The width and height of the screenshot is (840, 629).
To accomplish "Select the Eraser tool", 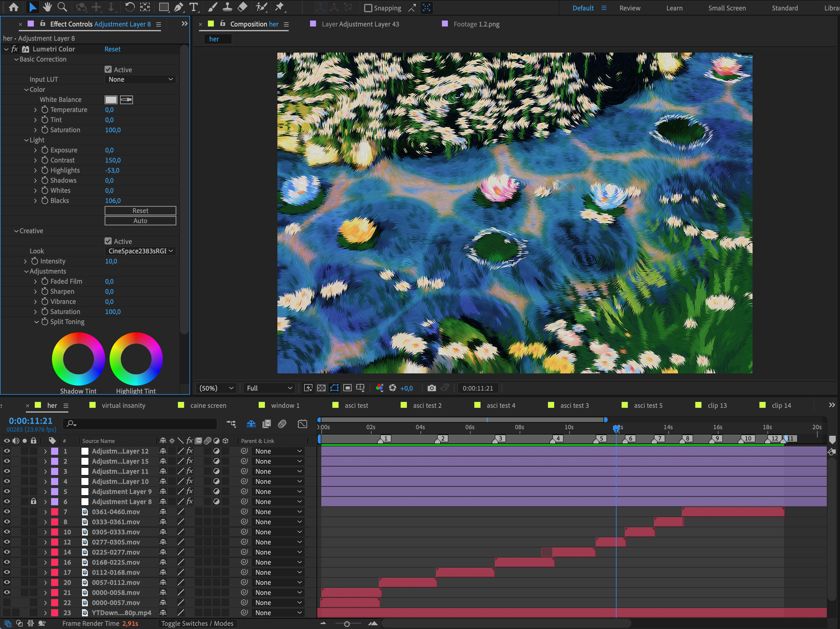I will 243,7.
